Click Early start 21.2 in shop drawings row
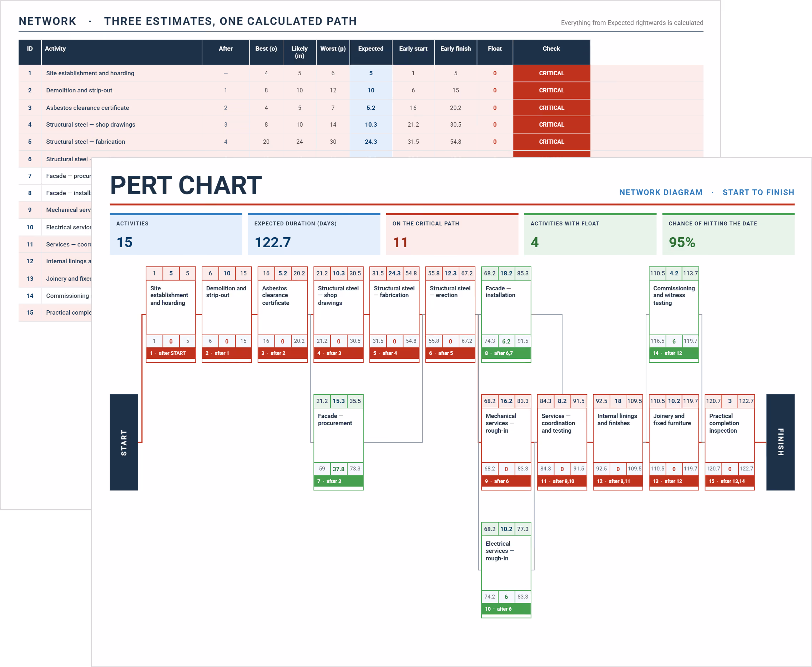Screen dimensions: 812x667 (x=413, y=124)
